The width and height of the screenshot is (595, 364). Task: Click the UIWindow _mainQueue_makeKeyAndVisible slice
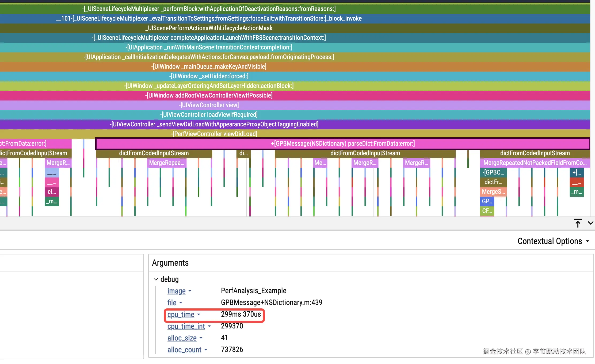(209, 67)
